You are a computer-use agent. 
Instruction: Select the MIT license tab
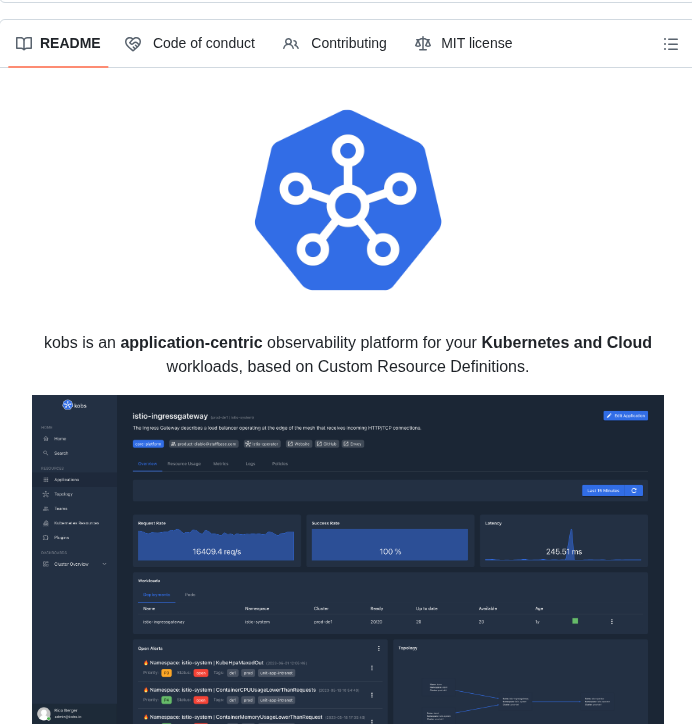(463, 44)
